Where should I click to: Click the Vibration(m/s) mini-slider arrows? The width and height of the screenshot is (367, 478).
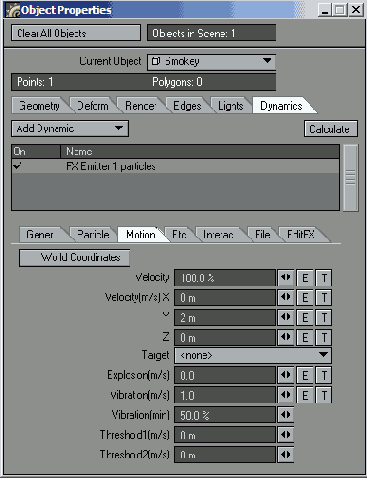point(286,395)
